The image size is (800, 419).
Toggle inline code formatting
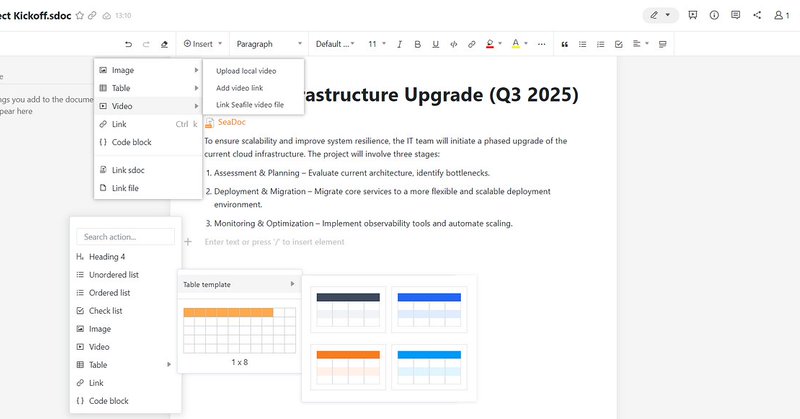coord(454,44)
